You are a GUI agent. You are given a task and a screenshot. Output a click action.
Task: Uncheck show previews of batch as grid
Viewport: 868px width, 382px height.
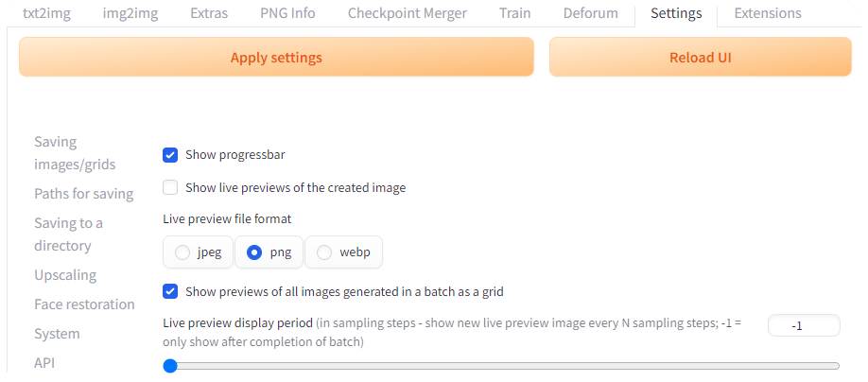coord(170,291)
